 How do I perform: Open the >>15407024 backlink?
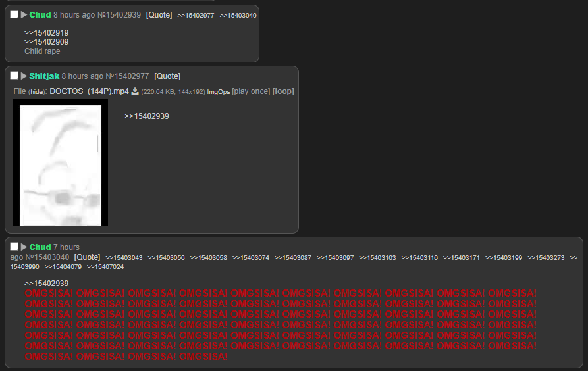pos(105,267)
